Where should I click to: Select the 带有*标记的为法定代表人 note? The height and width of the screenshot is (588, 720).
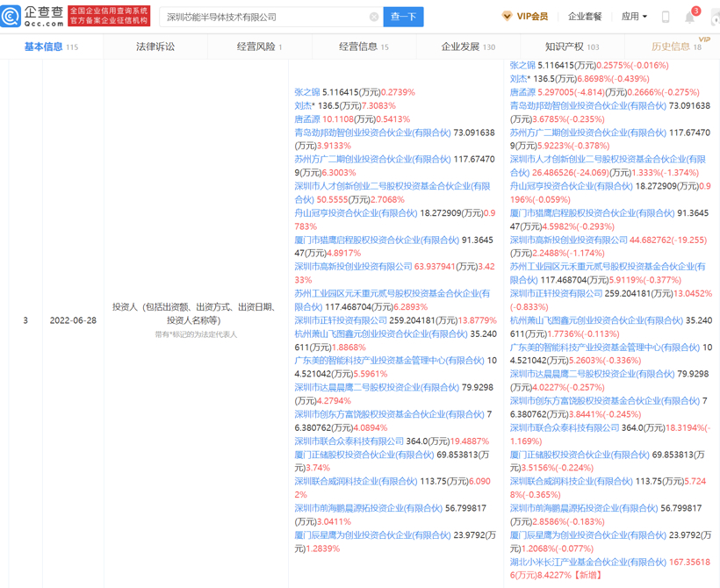point(196,334)
